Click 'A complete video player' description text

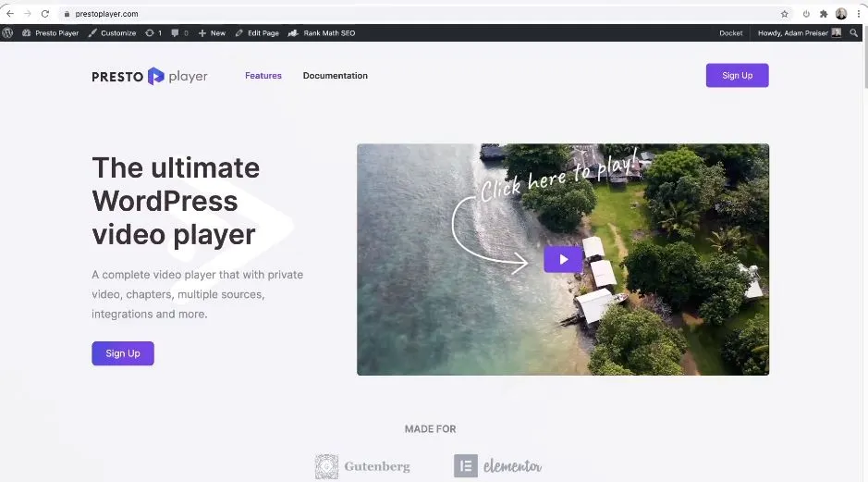click(198, 294)
